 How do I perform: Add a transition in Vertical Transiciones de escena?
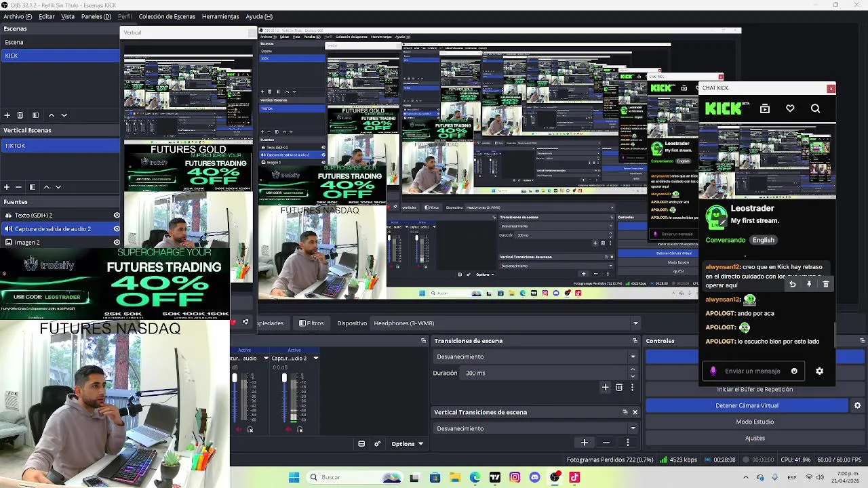[584, 443]
